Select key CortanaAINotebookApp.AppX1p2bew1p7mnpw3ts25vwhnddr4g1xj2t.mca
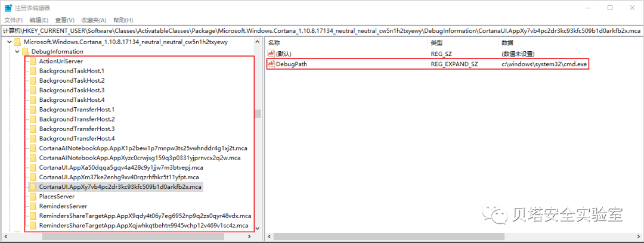 tap(144, 148)
